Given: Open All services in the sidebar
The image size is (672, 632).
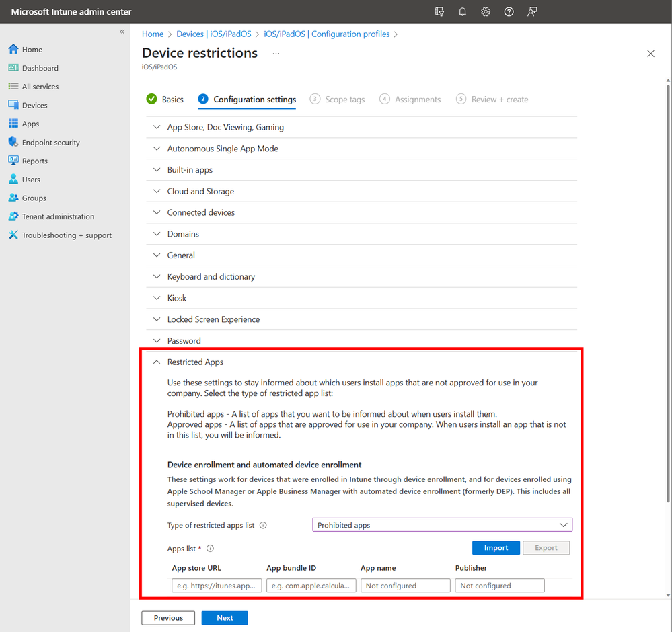Looking at the screenshot, I should (x=40, y=87).
